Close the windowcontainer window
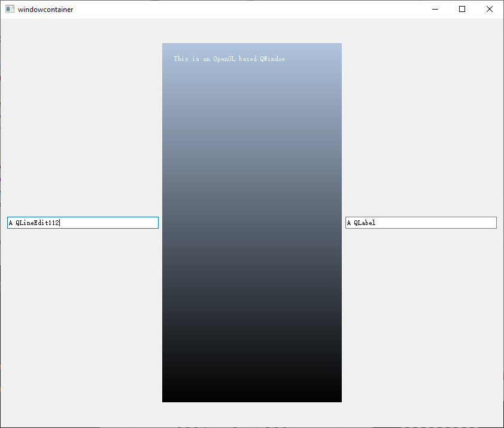 click(489, 10)
